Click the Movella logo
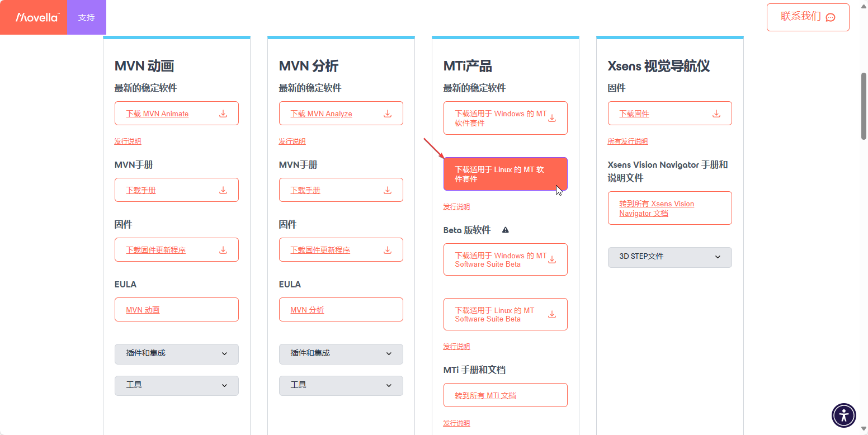Image resolution: width=868 pixels, height=435 pixels. pyautogui.click(x=37, y=17)
